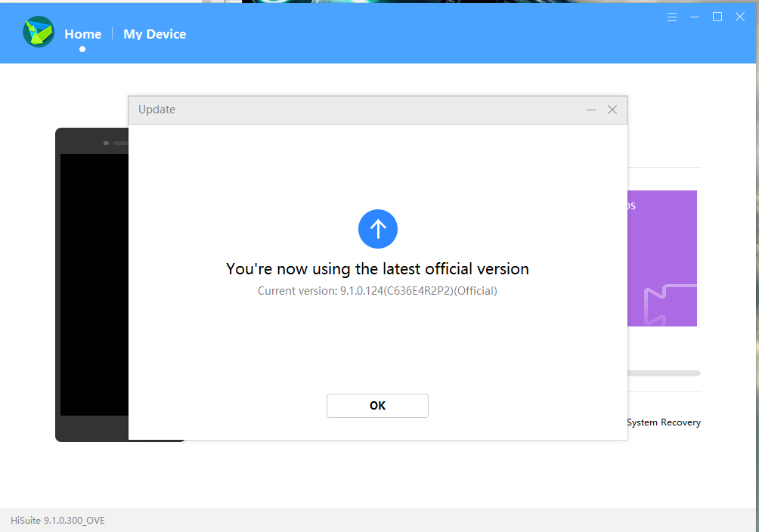This screenshot has width=759, height=532.
Task: Switch to the Home tab
Action: pyautogui.click(x=83, y=34)
